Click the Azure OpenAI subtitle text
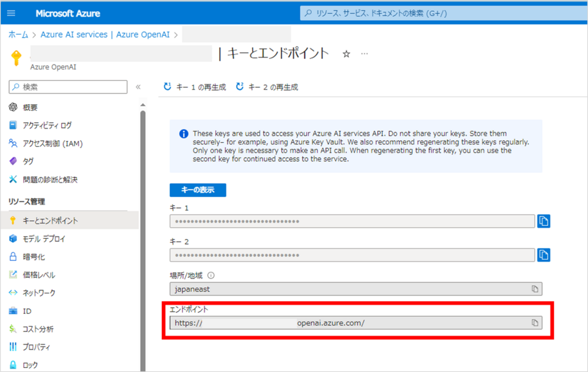Viewport: 588px width, 372px height. point(53,67)
